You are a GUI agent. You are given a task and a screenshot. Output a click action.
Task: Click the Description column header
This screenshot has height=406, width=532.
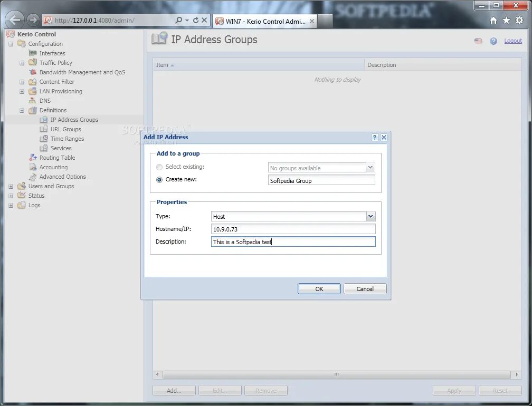(x=443, y=65)
